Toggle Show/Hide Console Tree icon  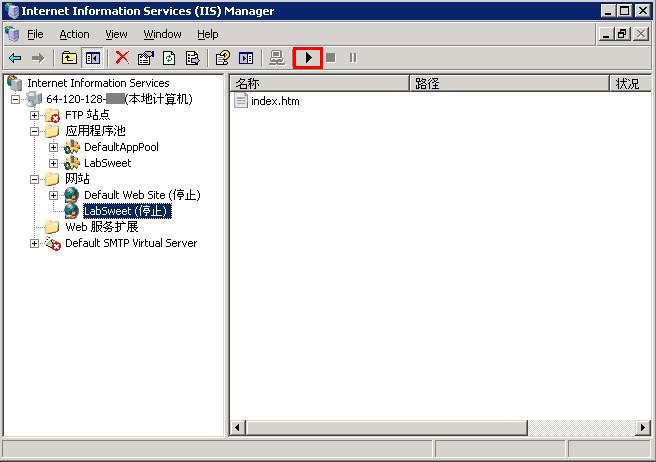point(92,58)
